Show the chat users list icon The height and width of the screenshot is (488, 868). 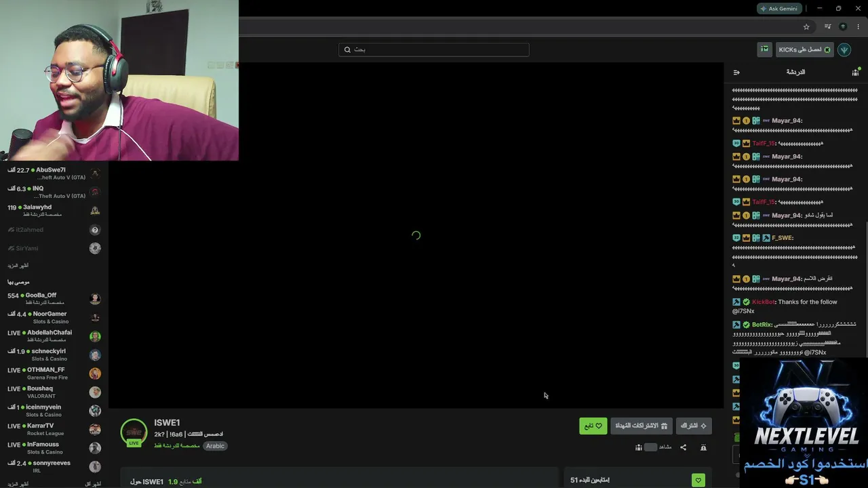point(855,73)
